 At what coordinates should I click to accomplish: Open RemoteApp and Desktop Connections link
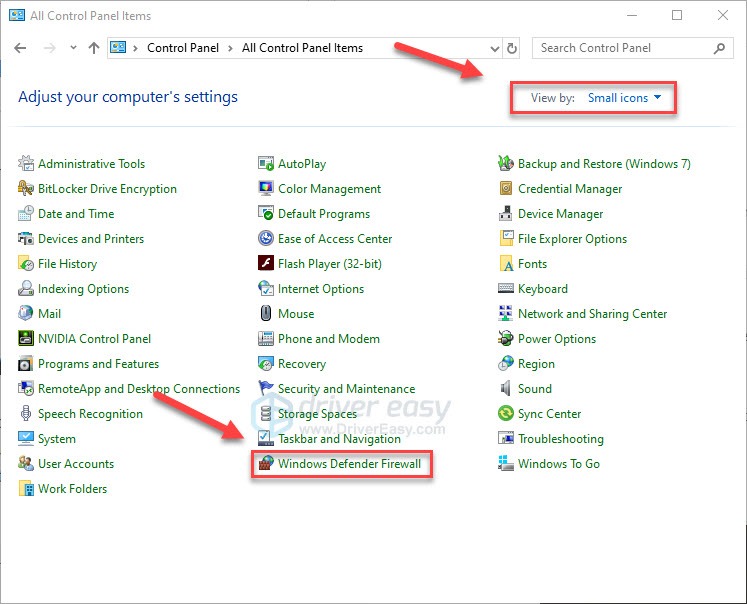click(x=139, y=389)
